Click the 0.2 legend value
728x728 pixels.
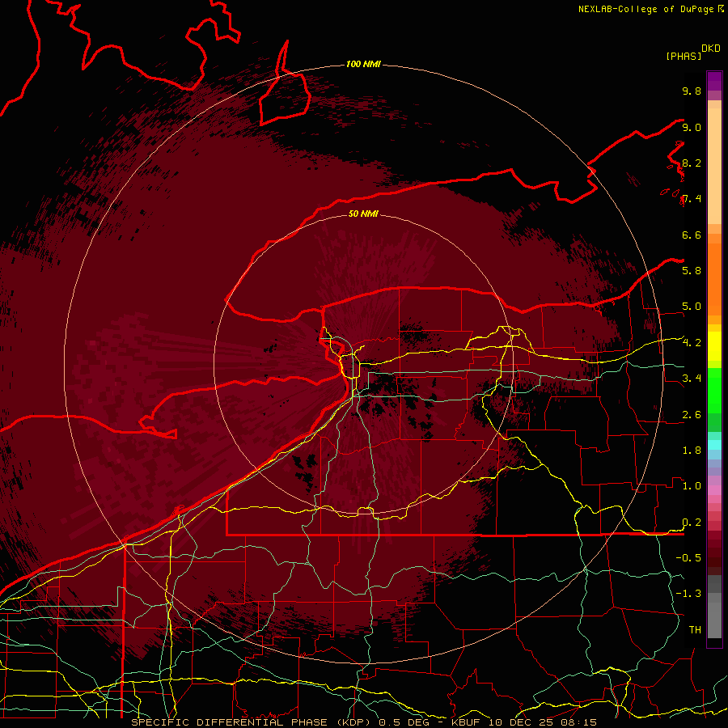tap(692, 523)
